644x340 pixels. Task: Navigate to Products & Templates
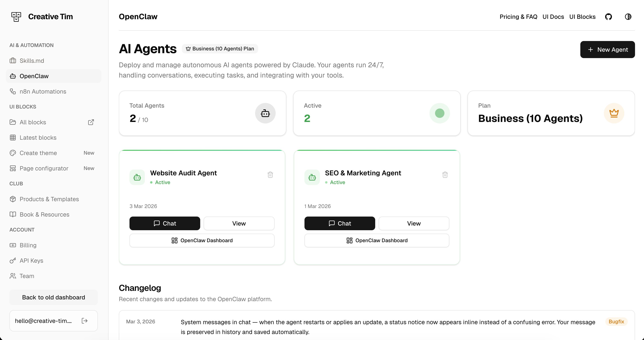[53, 199]
